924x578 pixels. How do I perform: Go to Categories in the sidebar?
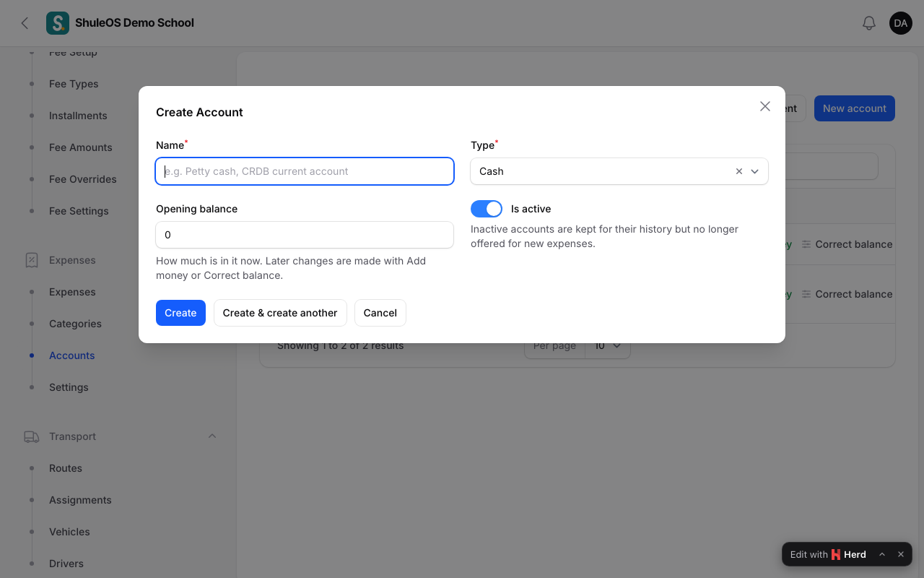point(75,324)
